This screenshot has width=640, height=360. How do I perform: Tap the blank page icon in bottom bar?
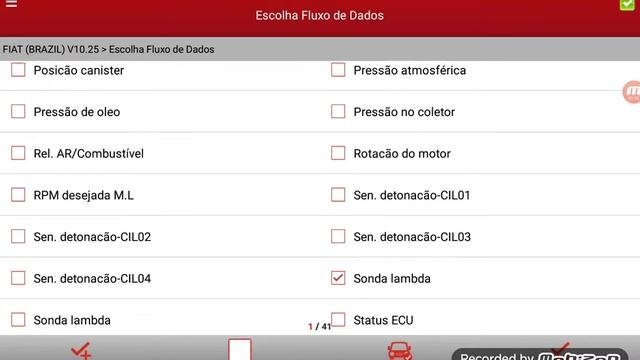pyautogui.click(x=240, y=349)
